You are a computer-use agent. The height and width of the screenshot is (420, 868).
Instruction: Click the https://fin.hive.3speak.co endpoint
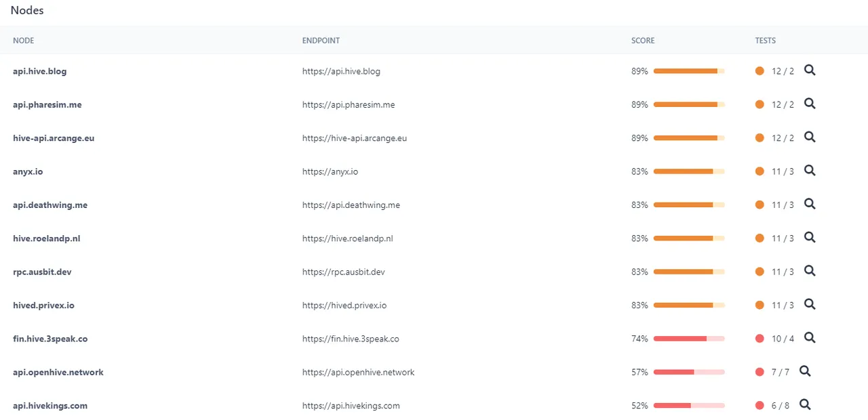[x=351, y=339]
